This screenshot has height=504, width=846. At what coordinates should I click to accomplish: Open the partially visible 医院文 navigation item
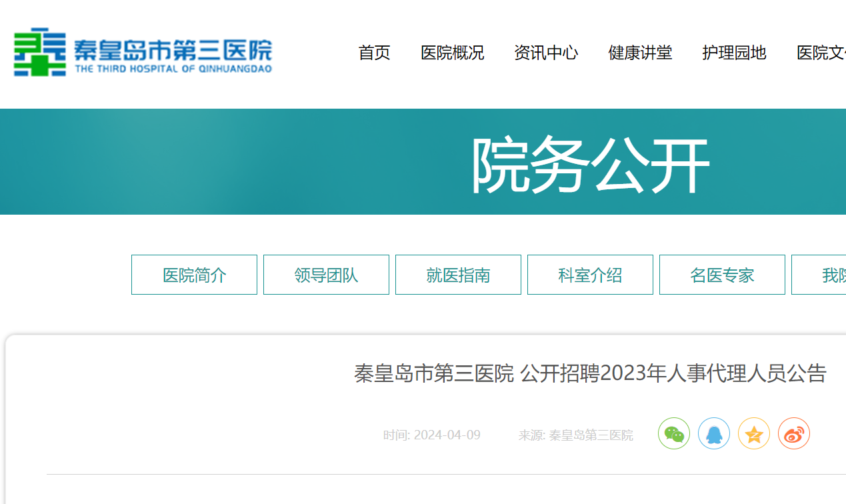click(x=821, y=53)
